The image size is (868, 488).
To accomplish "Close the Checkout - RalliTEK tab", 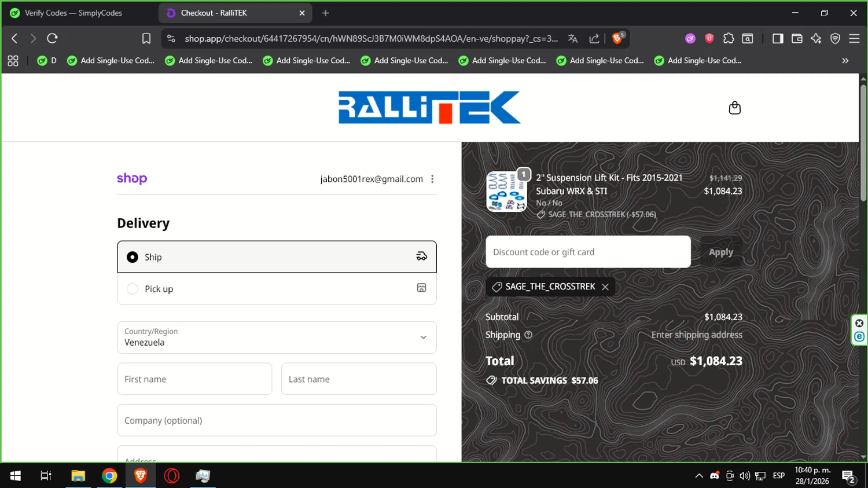I will [x=301, y=13].
